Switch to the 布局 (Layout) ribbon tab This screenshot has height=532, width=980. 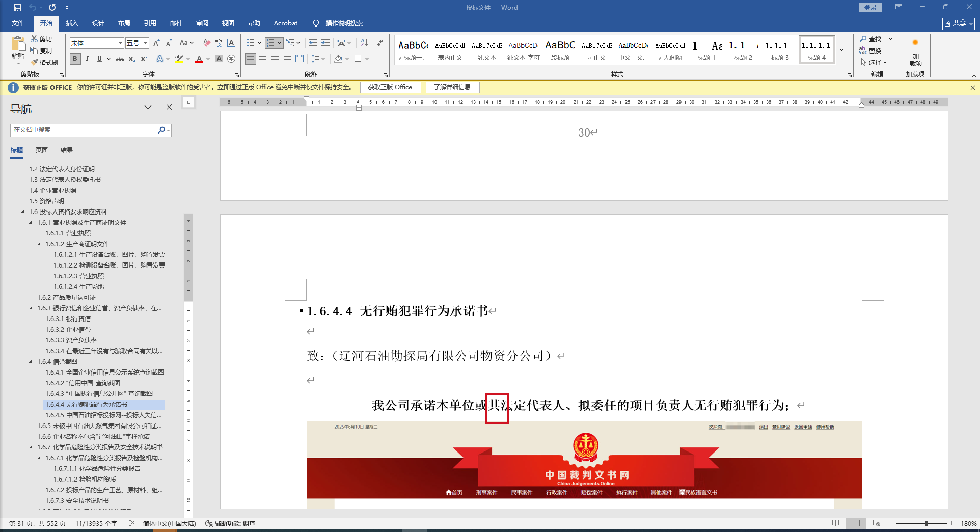pos(124,23)
